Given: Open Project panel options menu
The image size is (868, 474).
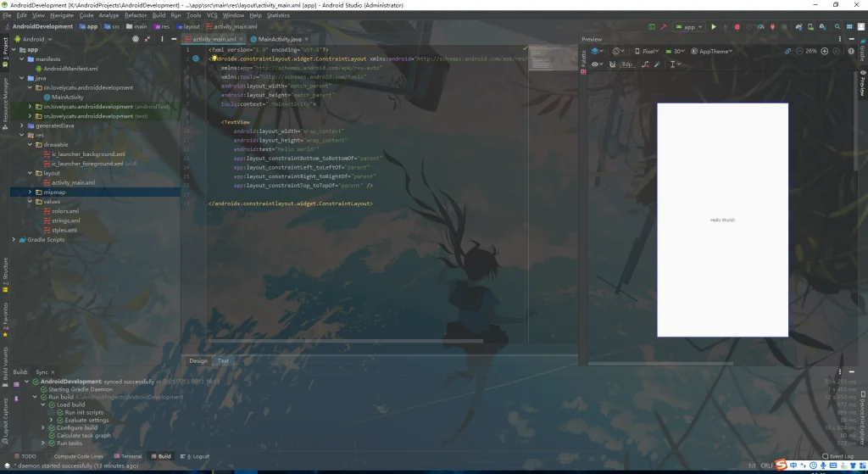Looking at the screenshot, I should [162, 39].
